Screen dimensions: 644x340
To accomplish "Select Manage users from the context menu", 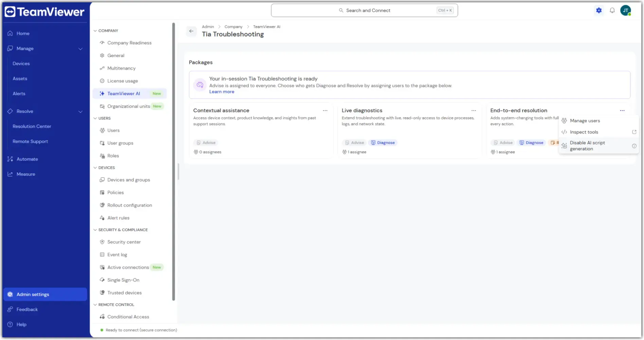I will tap(598, 121).
